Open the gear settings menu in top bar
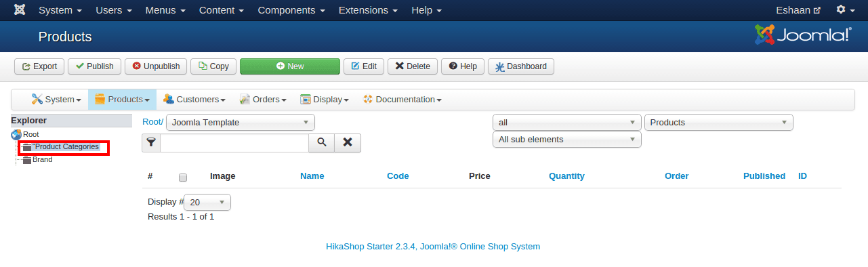This screenshot has height=267, width=868. click(845, 10)
